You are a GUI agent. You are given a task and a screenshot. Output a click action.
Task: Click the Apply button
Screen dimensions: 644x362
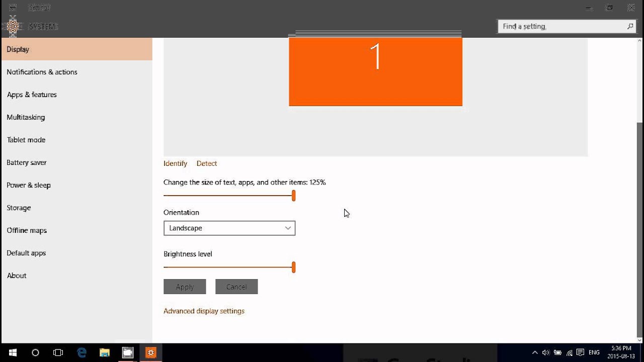(184, 287)
